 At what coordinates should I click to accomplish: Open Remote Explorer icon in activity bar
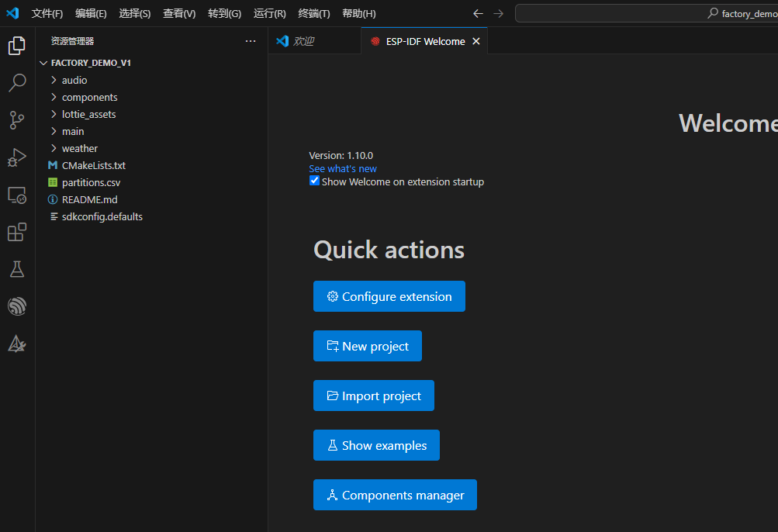tap(17, 195)
